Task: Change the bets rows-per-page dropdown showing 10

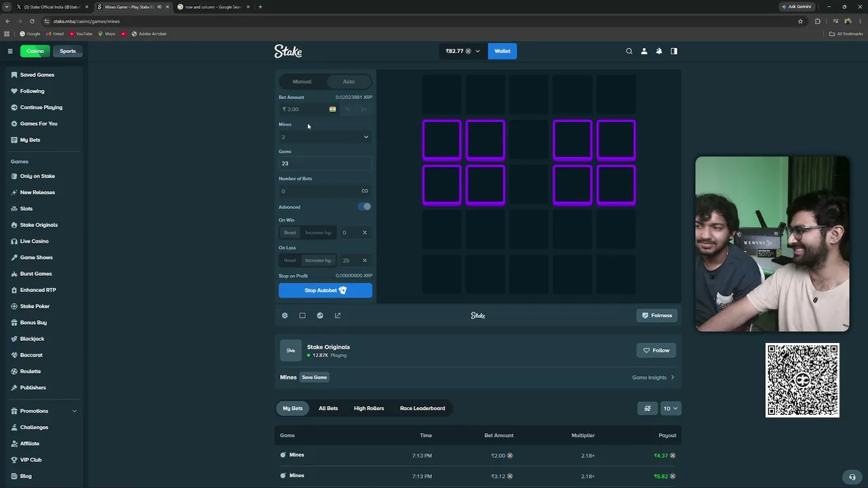Action: [x=670, y=408]
